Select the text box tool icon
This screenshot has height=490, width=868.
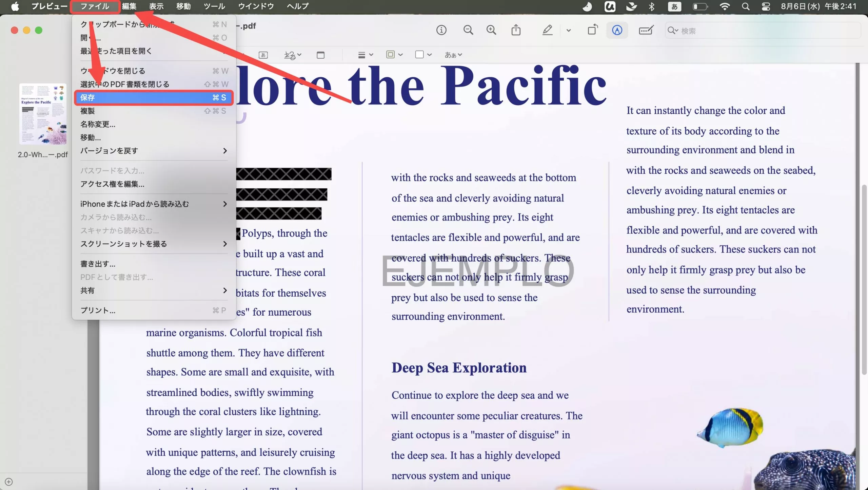tap(263, 55)
